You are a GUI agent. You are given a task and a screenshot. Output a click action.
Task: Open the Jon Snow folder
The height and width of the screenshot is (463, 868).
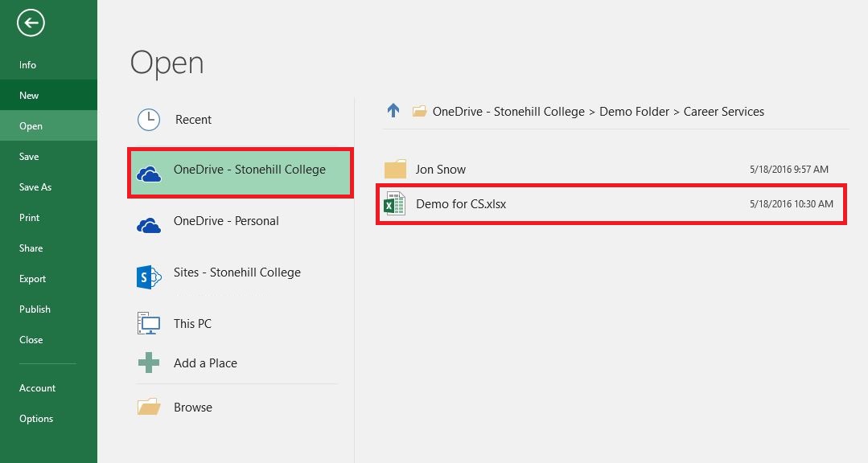[x=441, y=170]
